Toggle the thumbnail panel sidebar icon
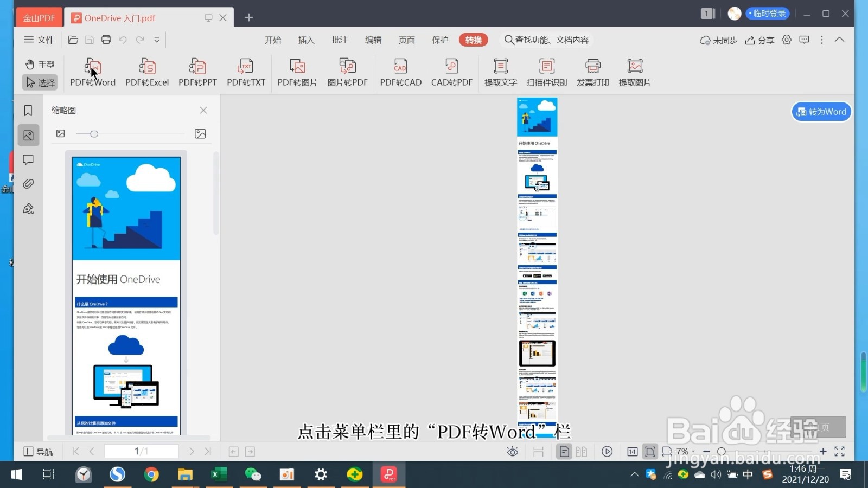The height and width of the screenshot is (488, 868). click(x=28, y=135)
